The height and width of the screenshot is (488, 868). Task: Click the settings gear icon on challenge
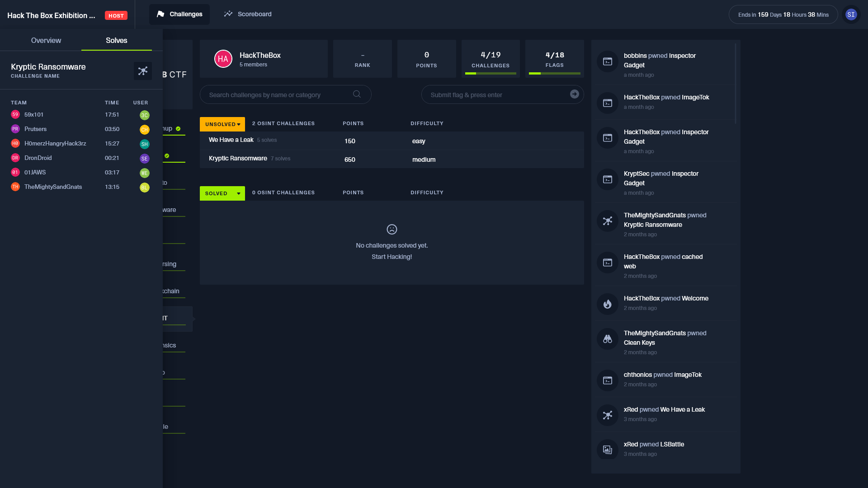pyautogui.click(x=143, y=70)
